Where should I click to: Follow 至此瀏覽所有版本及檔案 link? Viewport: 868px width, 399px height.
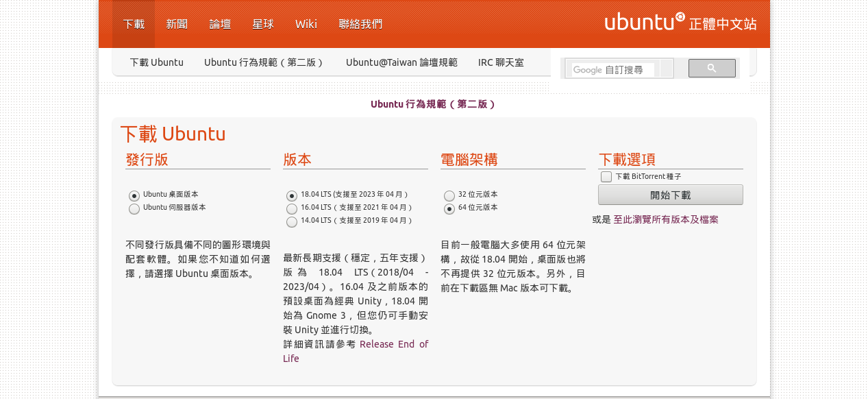pos(666,219)
